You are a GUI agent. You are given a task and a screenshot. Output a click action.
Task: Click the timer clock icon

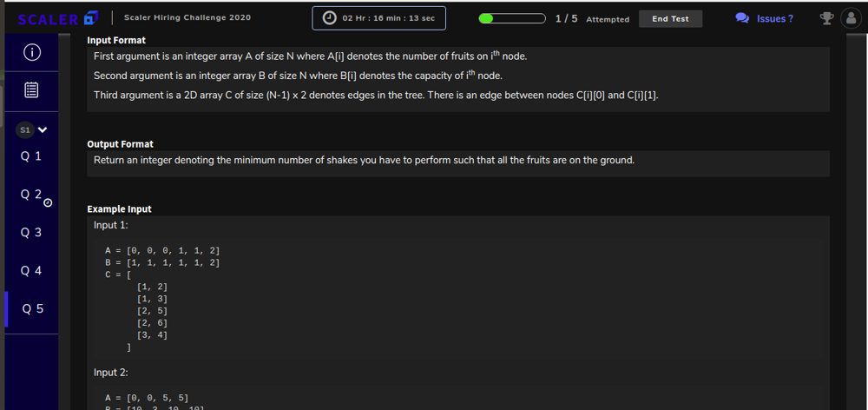329,18
